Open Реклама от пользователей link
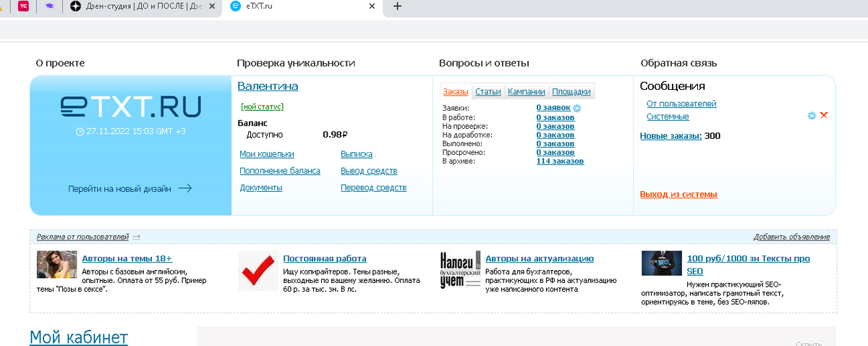Image resolution: width=868 pixels, height=346 pixels. click(x=83, y=237)
